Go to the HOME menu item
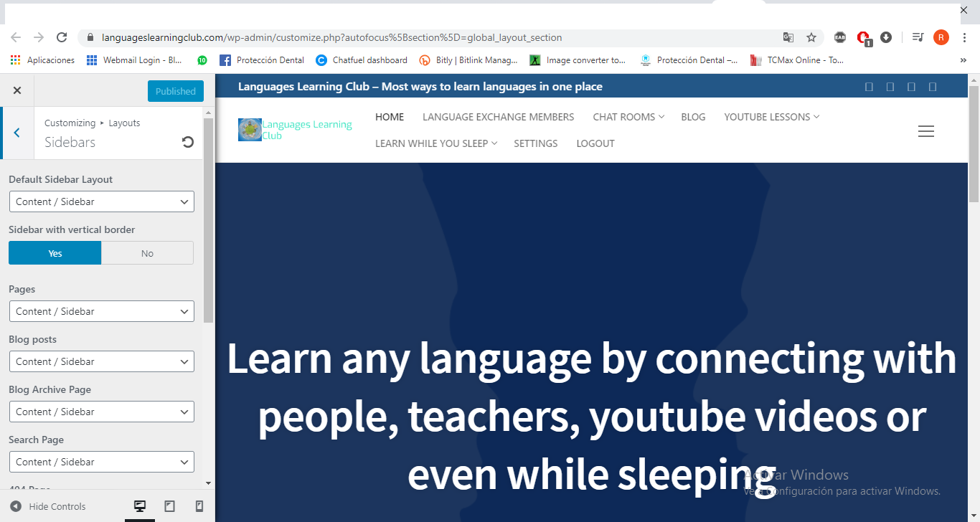This screenshot has height=522, width=980. click(x=390, y=117)
